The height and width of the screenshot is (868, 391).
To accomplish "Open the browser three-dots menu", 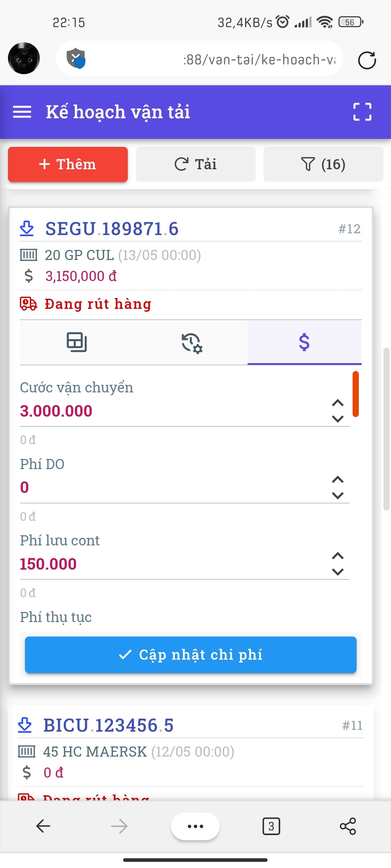I will coord(195,826).
